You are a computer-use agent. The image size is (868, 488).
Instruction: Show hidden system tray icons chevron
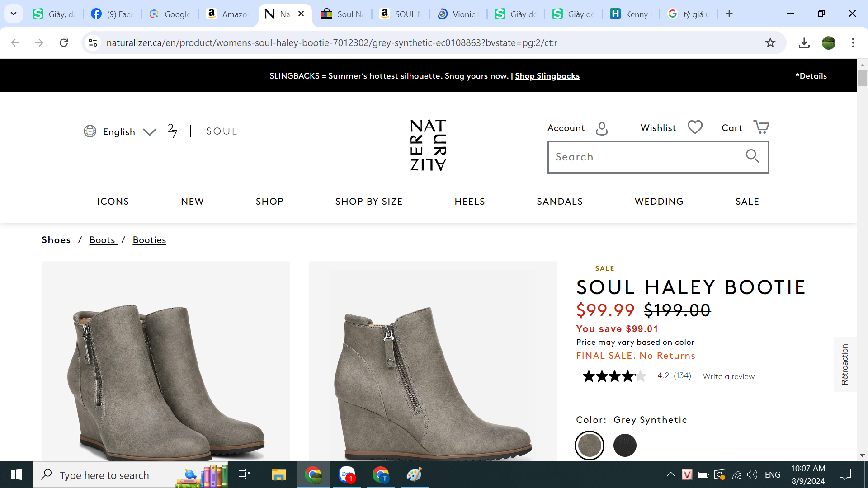click(671, 474)
